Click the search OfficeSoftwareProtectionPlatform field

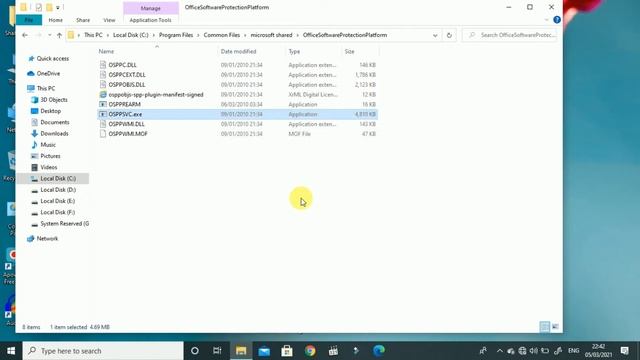coord(509,35)
